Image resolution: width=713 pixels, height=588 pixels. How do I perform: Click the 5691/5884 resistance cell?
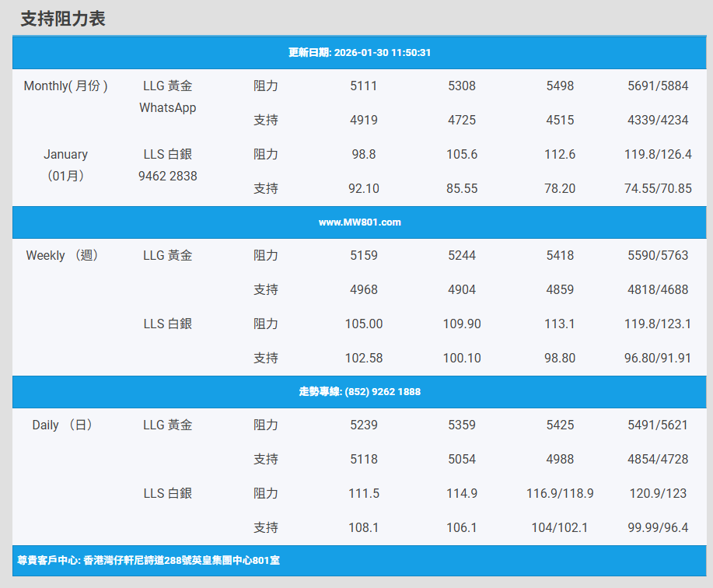tap(658, 86)
